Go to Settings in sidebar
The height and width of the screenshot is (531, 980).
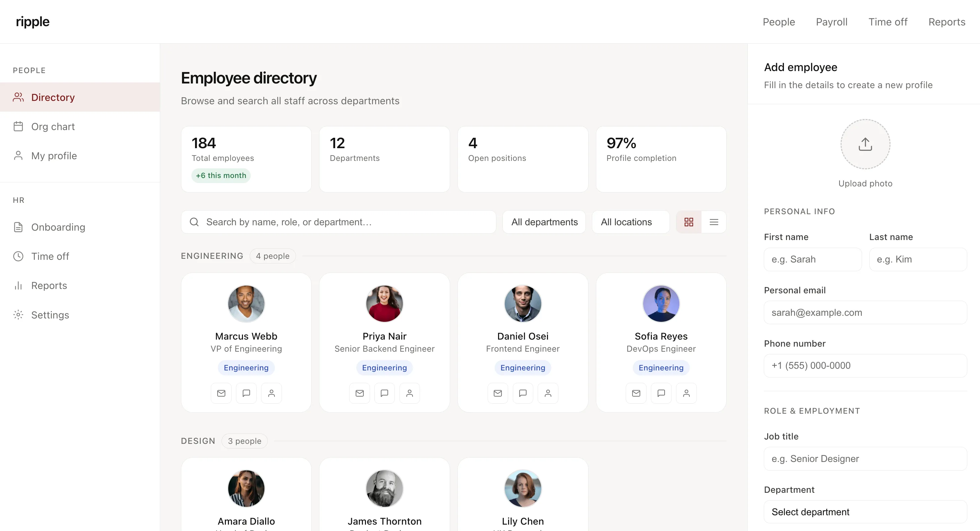[x=80, y=315]
